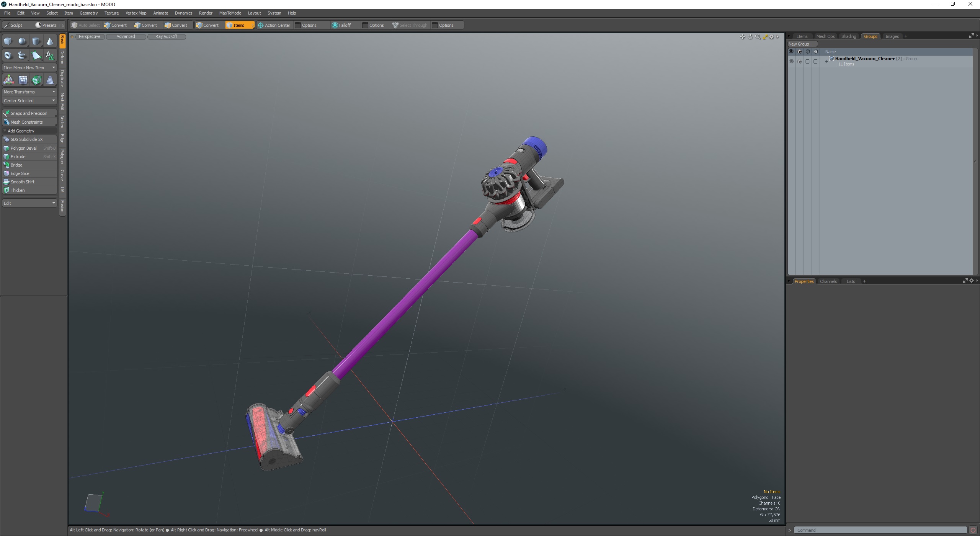Select the Cone primitive tool

[x=50, y=41]
